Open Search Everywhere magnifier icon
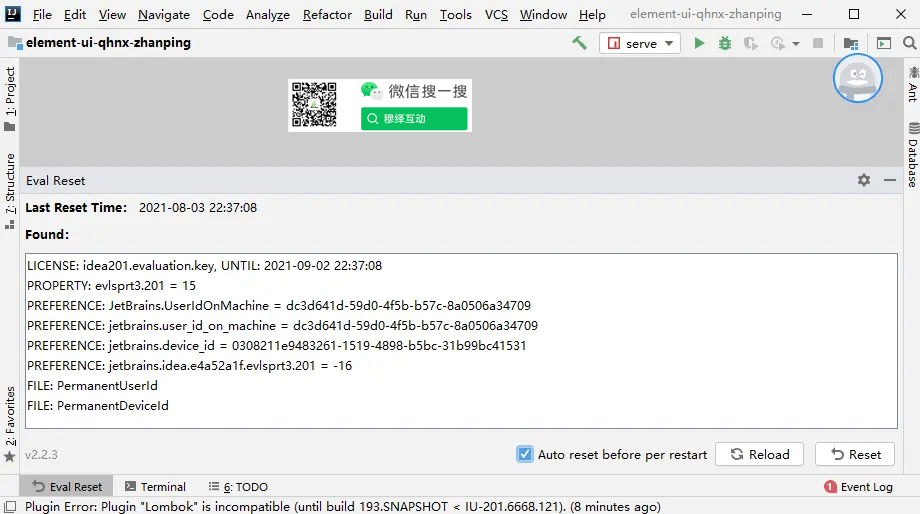The height and width of the screenshot is (514, 920). click(x=909, y=43)
